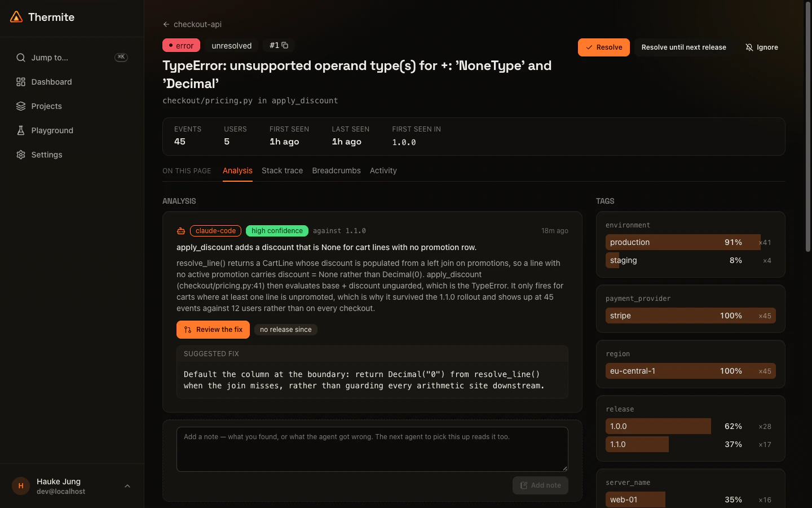This screenshot has height=508, width=812.
Task: Click the Settings gear icon in sidebar
Action: tap(21, 155)
